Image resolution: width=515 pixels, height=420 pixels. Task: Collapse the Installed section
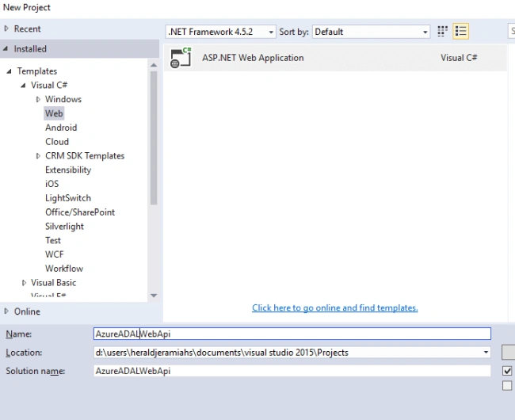(x=6, y=48)
